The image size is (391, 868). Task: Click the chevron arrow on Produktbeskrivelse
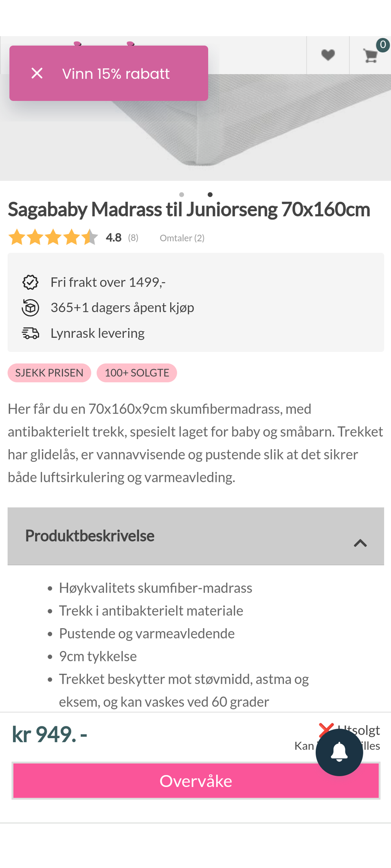[360, 543]
